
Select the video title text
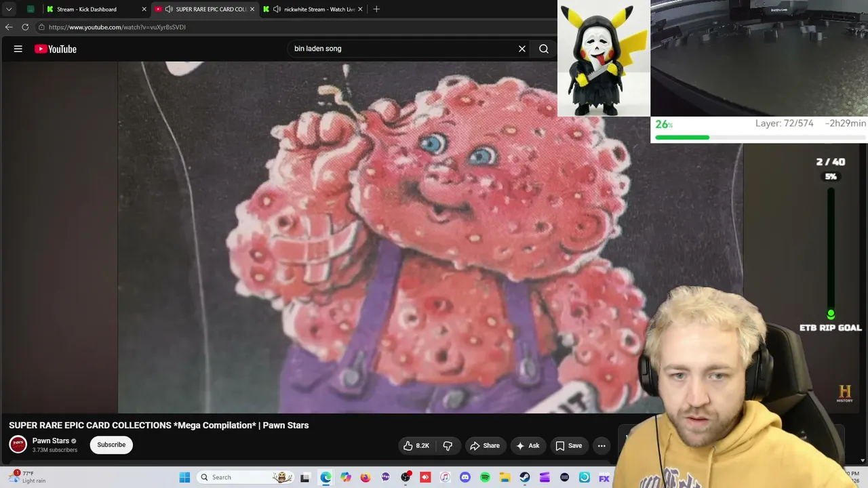click(159, 425)
